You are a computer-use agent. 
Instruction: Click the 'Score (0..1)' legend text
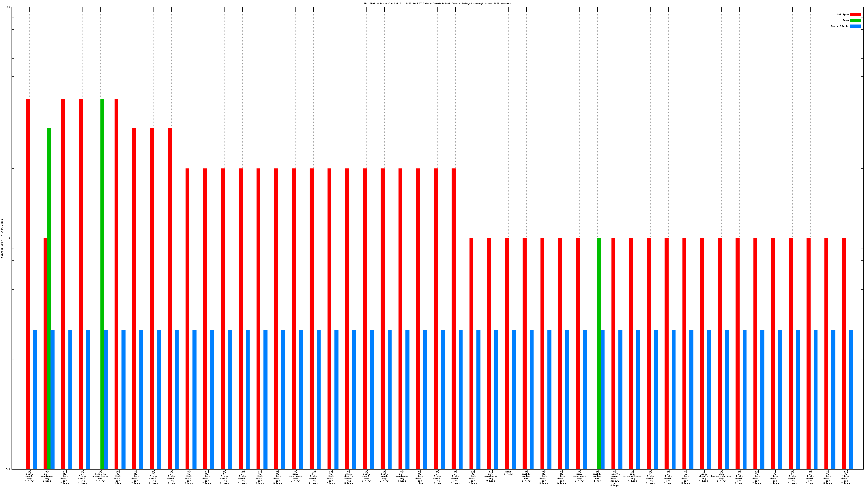pyautogui.click(x=839, y=26)
